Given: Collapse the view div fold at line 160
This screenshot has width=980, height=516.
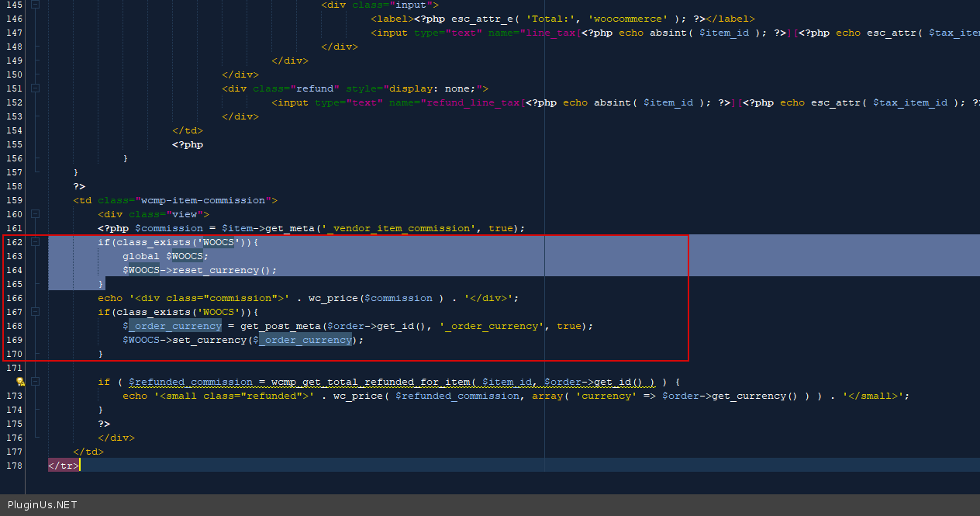Looking at the screenshot, I should point(35,214).
